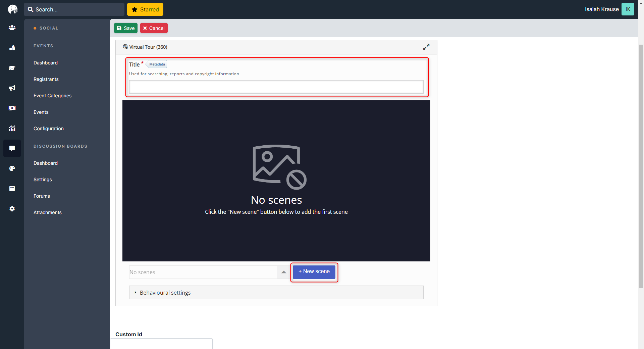644x349 pixels.
Task: Open Forums in Discussion Boards
Action: (42, 196)
